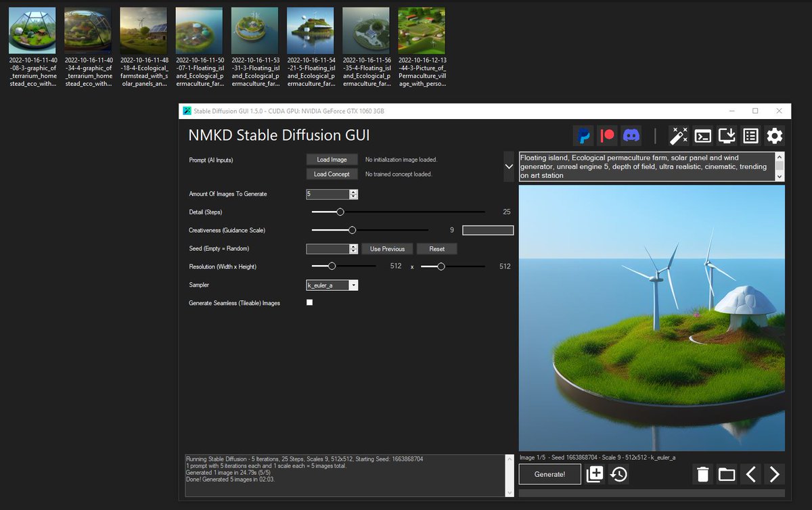812x510 pixels.
Task: Click the Generate! button
Action: point(550,474)
